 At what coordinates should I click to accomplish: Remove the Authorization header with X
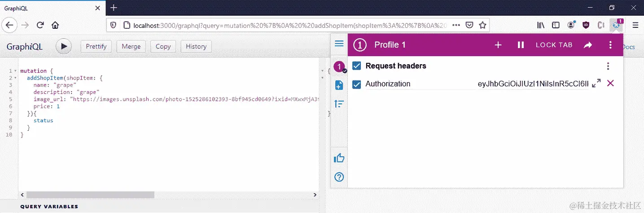click(x=610, y=84)
